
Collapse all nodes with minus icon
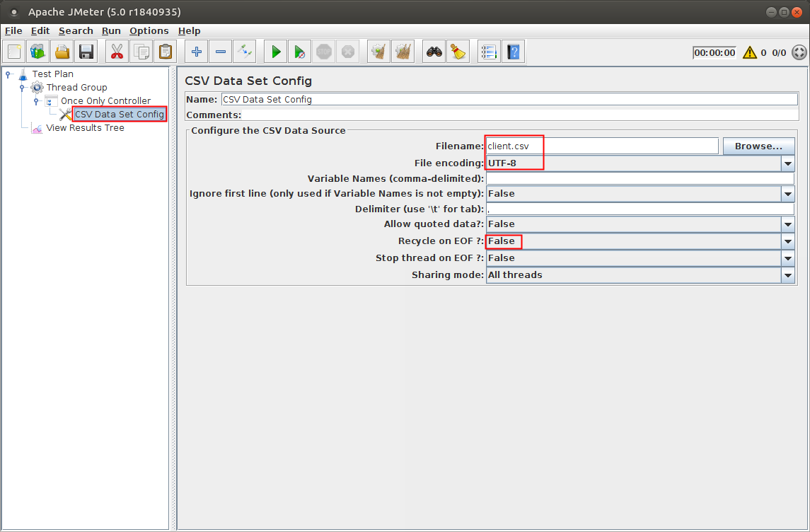click(x=221, y=52)
